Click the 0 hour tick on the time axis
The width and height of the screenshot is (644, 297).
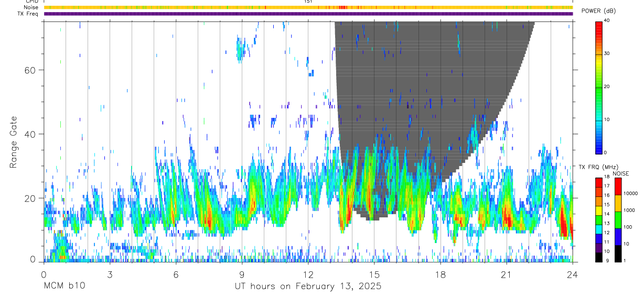44,274
